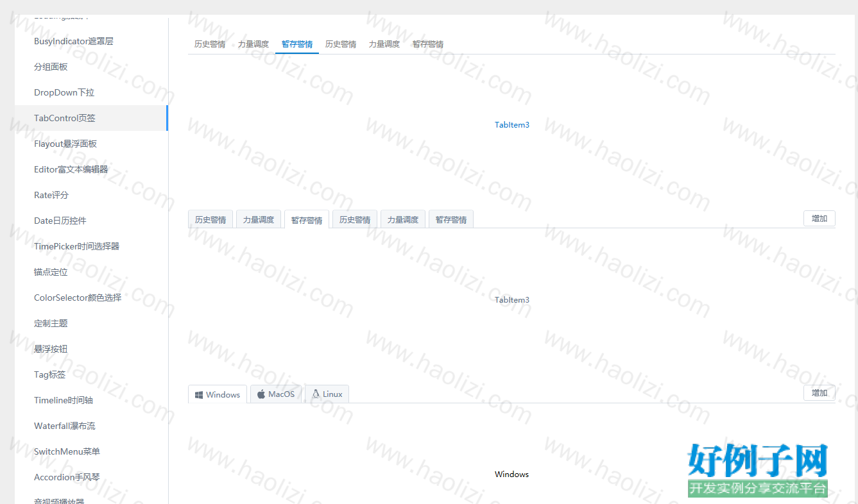The width and height of the screenshot is (858, 504).
Task: Open TimePicker时间选择器 sidebar item
Action: click(x=91, y=246)
